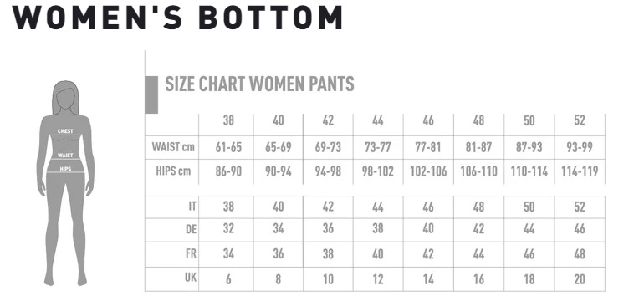This screenshot has width=644, height=301.
Task: Select UK size 20 cell
Action: click(x=580, y=279)
